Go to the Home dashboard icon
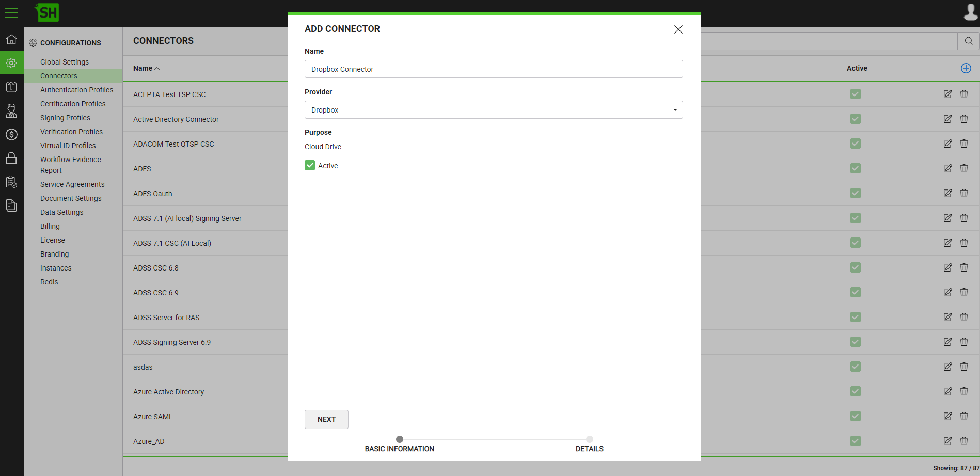The height and width of the screenshot is (476, 980). [x=11, y=39]
